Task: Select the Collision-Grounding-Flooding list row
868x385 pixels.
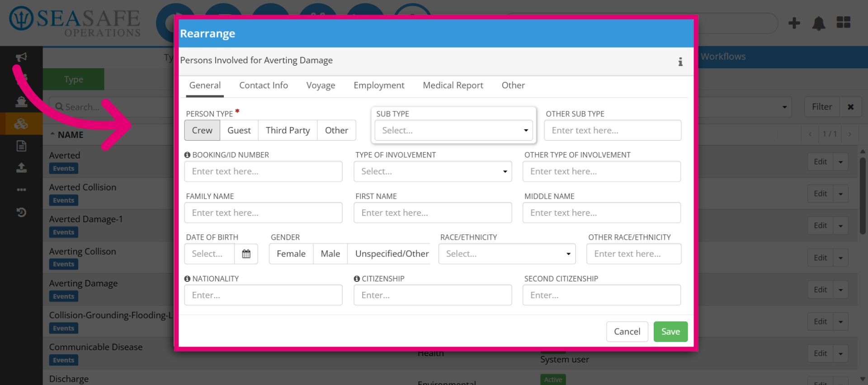Action: [x=108, y=321]
